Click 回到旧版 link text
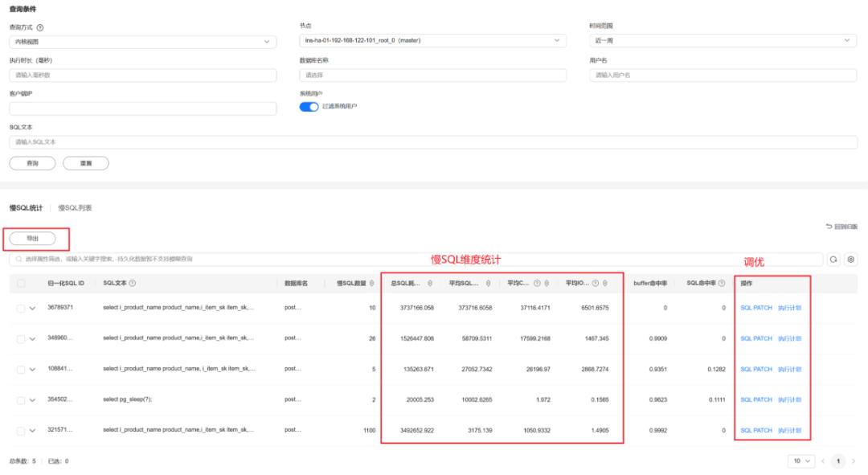The width and height of the screenshot is (868, 475). pos(845,227)
